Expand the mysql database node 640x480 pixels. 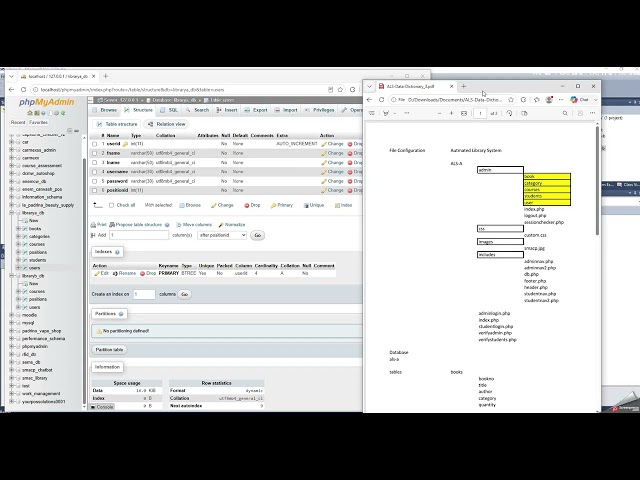click(x=12, y=323)
